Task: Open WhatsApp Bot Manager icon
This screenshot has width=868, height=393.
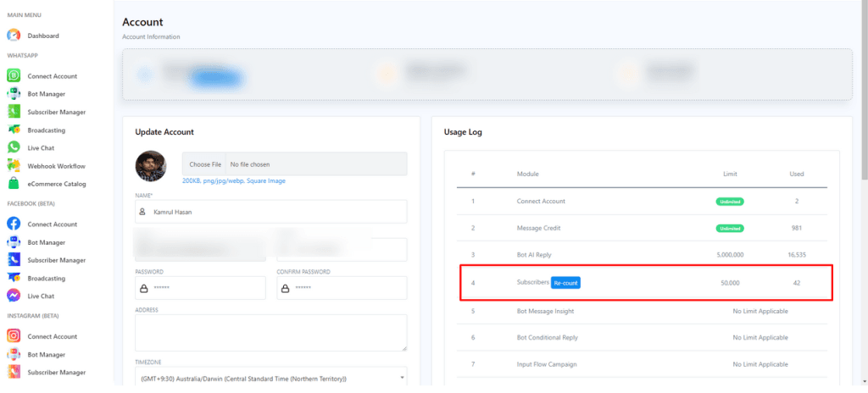Action: click(14, 94)
